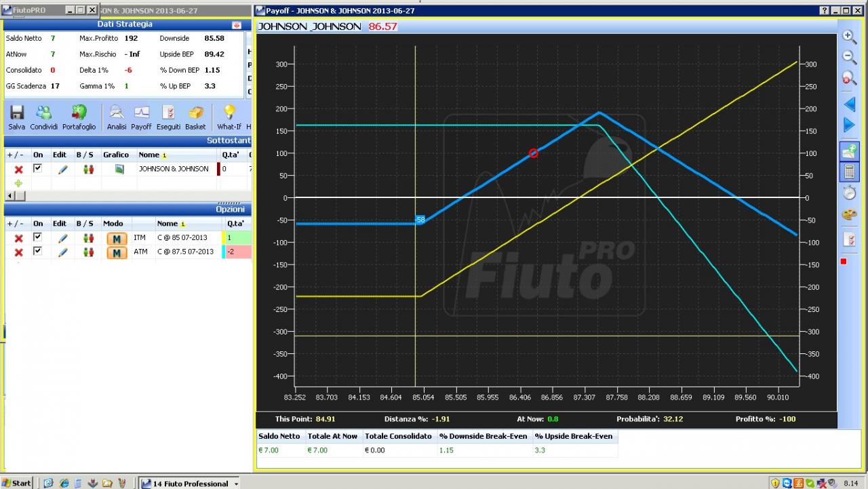Toggle On checkbox for C @ 87.5 07-2013 option
868x489 pixels.
point(38,251)
